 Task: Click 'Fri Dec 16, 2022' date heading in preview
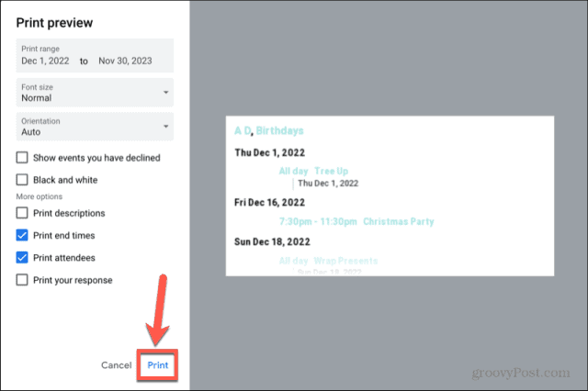point(269,203)
